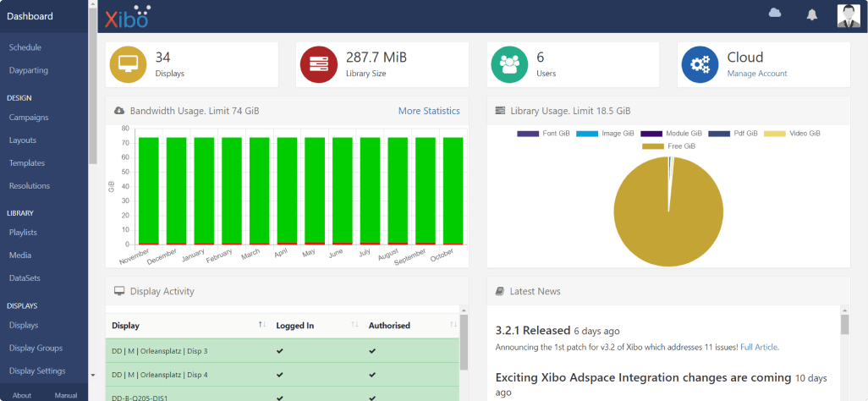Click the blue Cloud gears icon
This screenshot has height=401, width=868.
click(x=700, y=64)
